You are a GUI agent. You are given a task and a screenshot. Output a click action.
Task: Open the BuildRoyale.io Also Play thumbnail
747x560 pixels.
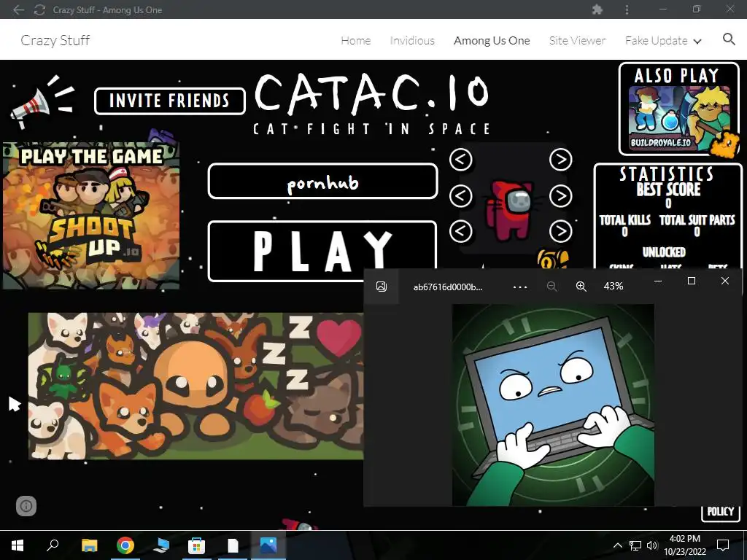[x=679, y=117]
